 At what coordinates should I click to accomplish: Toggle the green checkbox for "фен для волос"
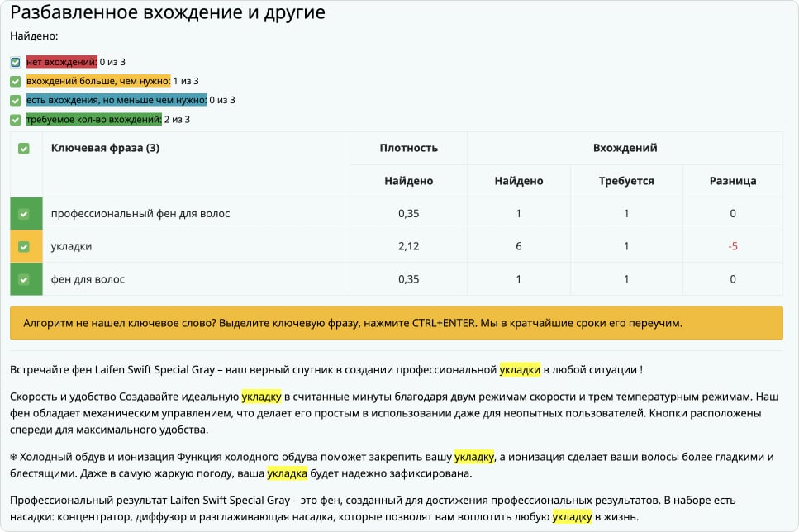pos(26,278)
